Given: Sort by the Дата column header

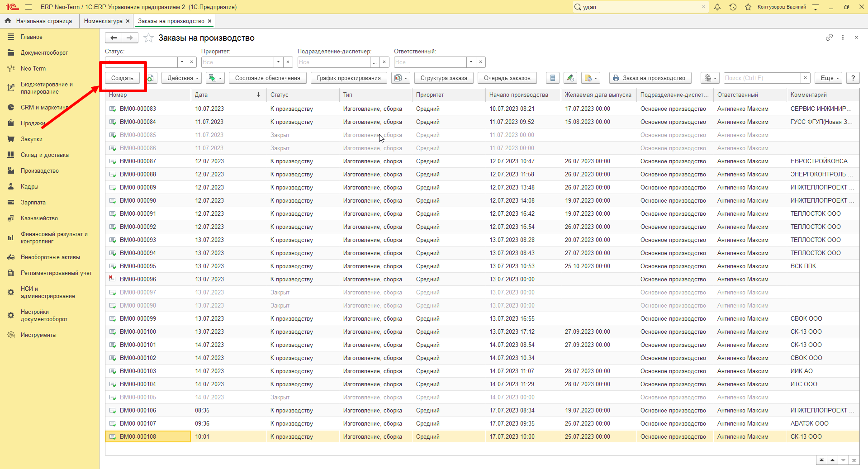Looking at the screenshot, I should pyautogui.click(x=228, y=95).
